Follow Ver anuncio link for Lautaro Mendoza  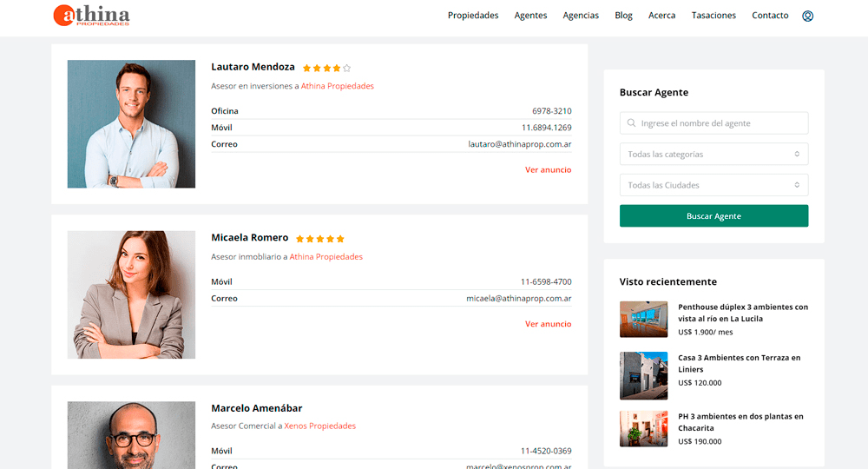pyautogui.click(x=548, y=170)
